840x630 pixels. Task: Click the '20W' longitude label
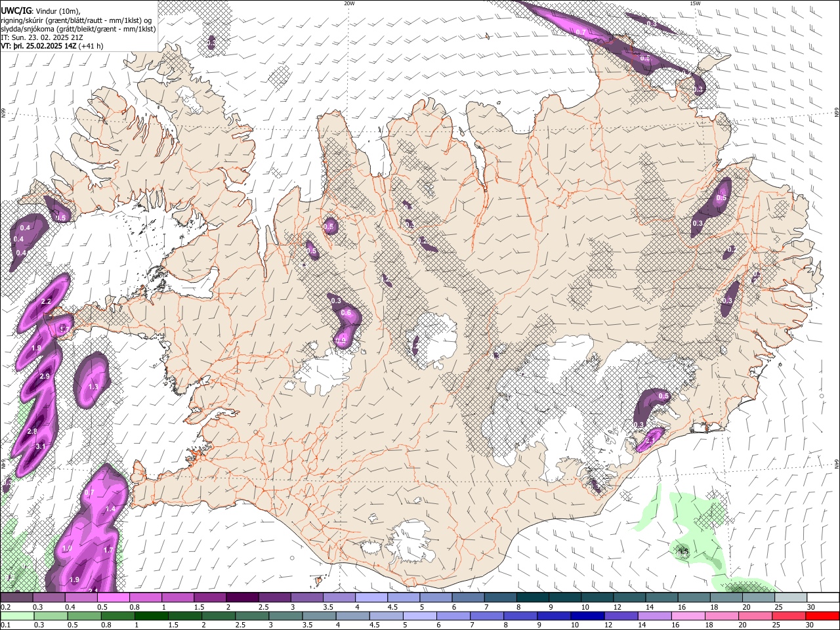[x=349, y=3]
